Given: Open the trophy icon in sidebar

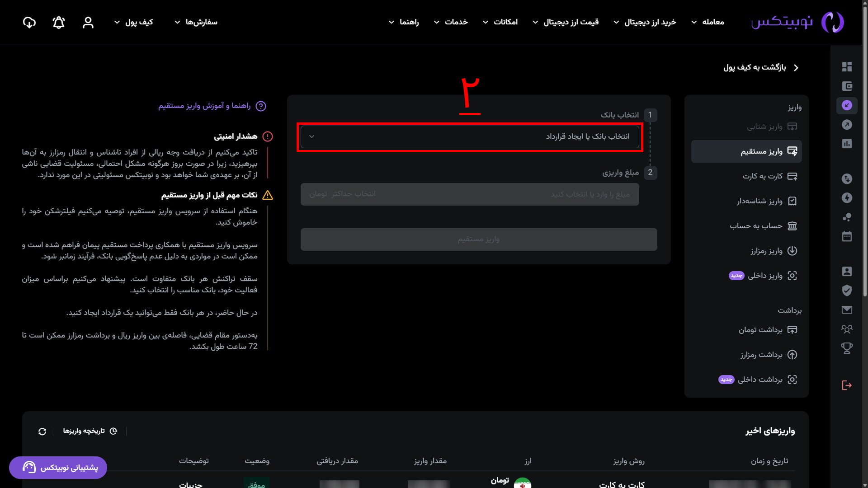Looking at the screenshot, I should pyautogui.click(x=847, y=348).
